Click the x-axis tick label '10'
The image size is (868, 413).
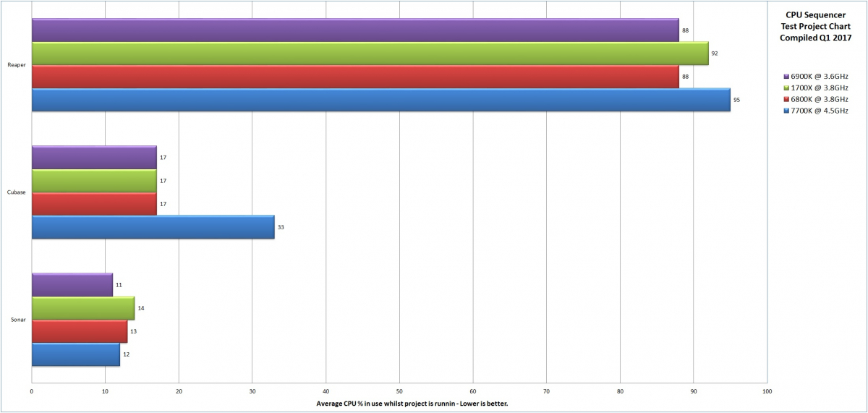[106, 391]
